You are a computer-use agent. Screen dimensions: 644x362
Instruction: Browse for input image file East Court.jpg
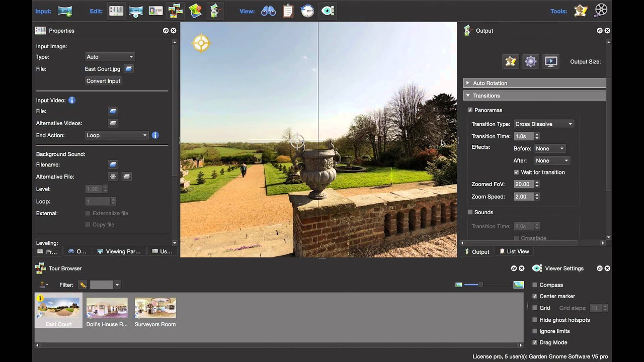(x=129, y=69)
